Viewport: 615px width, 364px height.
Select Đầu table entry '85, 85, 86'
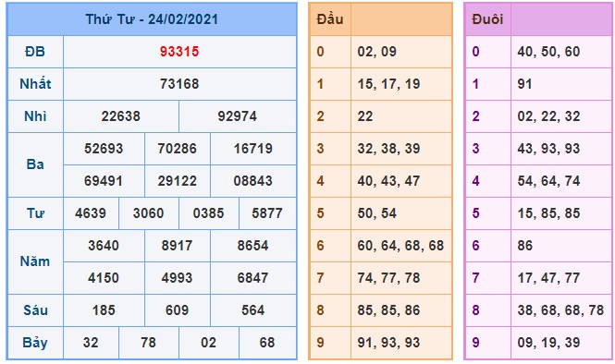click(388, 309)
